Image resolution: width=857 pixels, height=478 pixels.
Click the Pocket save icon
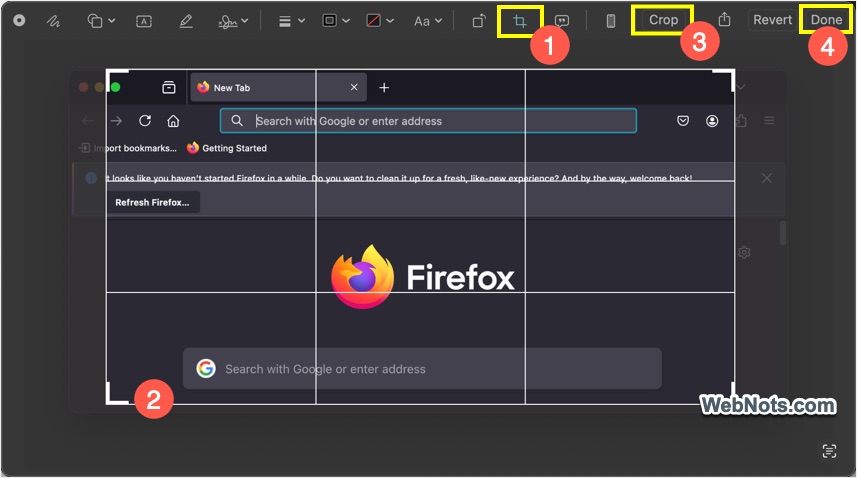coord(683,121)
